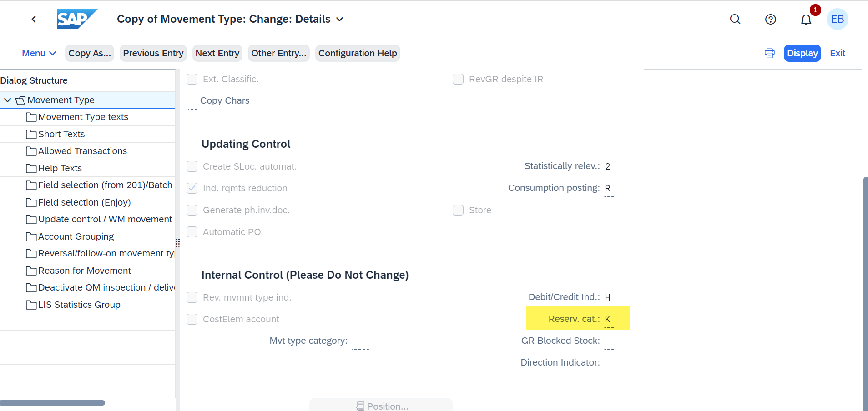The width and height of the screenshot is (868, 411).
Task: Collapse the Movement Type tree node
Action: pyautogui.click(x=7, y=100)
